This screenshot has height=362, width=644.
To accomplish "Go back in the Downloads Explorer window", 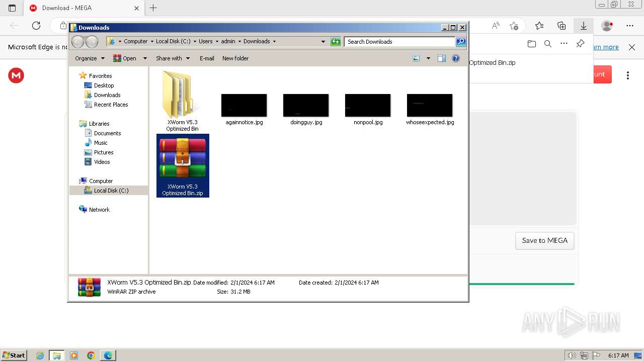I will click(x=77, y=42).
